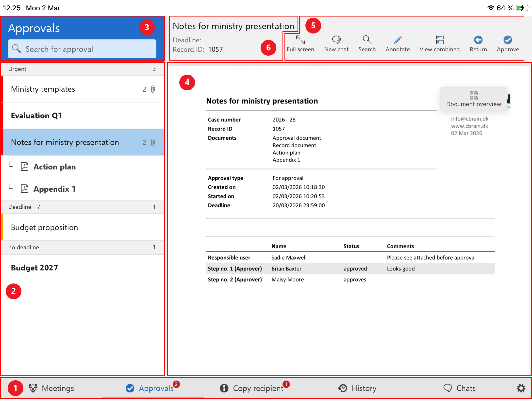
Task: Open Budget 2027 approval
Action: point(82,268)
